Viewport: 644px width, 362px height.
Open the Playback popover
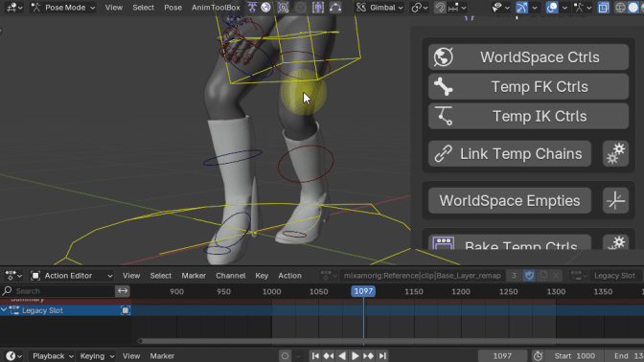(x=53, y=356)
